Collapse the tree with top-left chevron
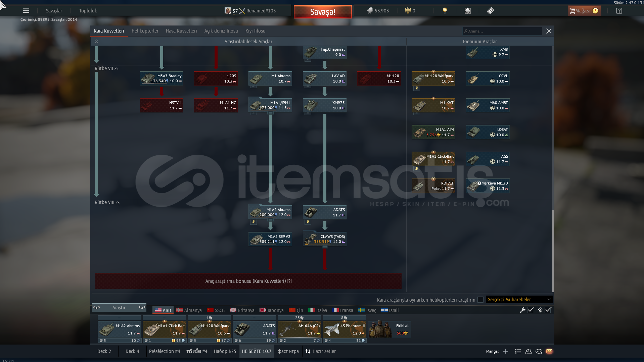 (x=96, y=41)
